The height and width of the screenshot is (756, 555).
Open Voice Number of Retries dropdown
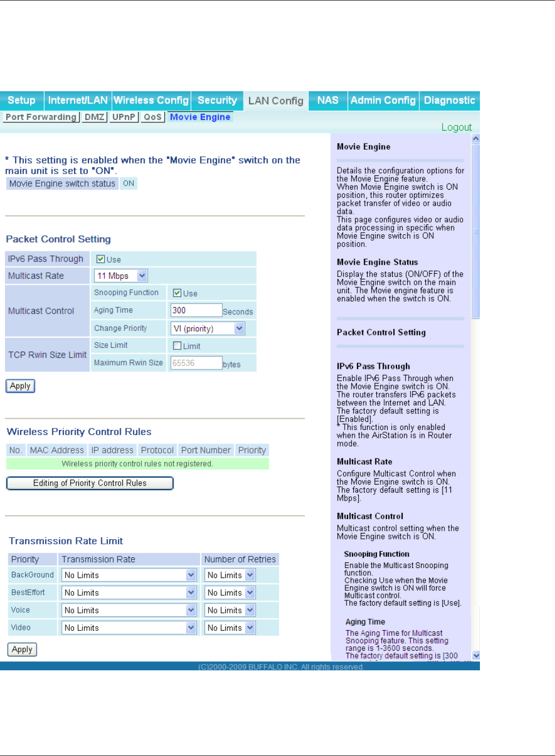230,610
